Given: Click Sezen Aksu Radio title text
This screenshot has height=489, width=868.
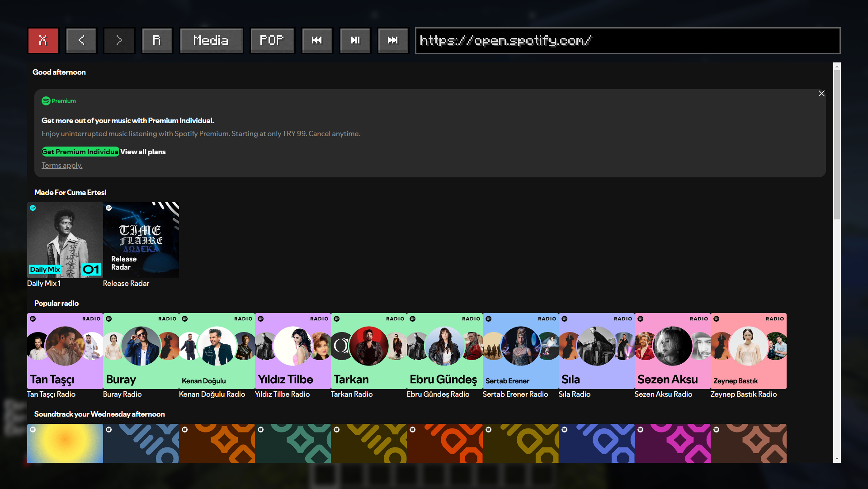Looking at the screenshot, I should 663,394.
